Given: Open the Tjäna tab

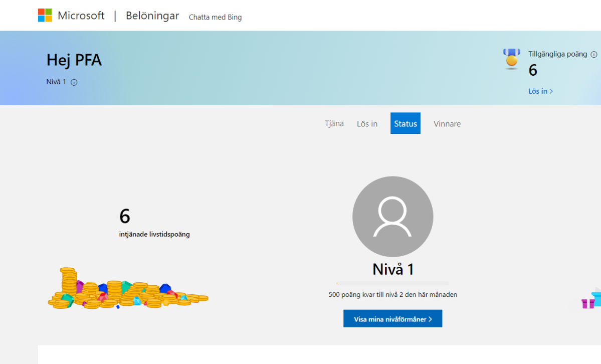Looking at the screenshot, I should (334, 123).
